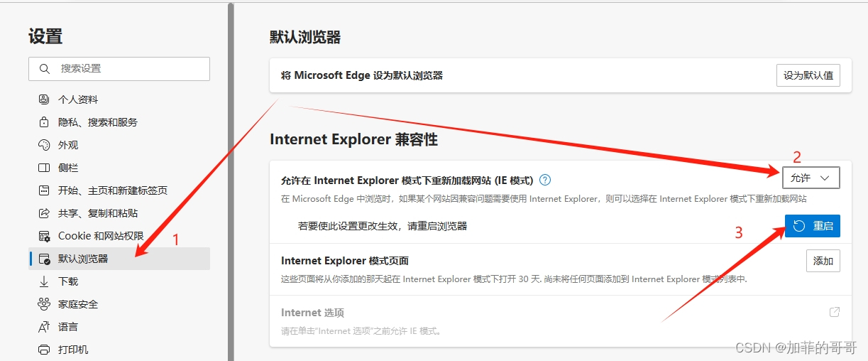Click the Internet Explorer 兼容性 heading

[x=353, y=139]
